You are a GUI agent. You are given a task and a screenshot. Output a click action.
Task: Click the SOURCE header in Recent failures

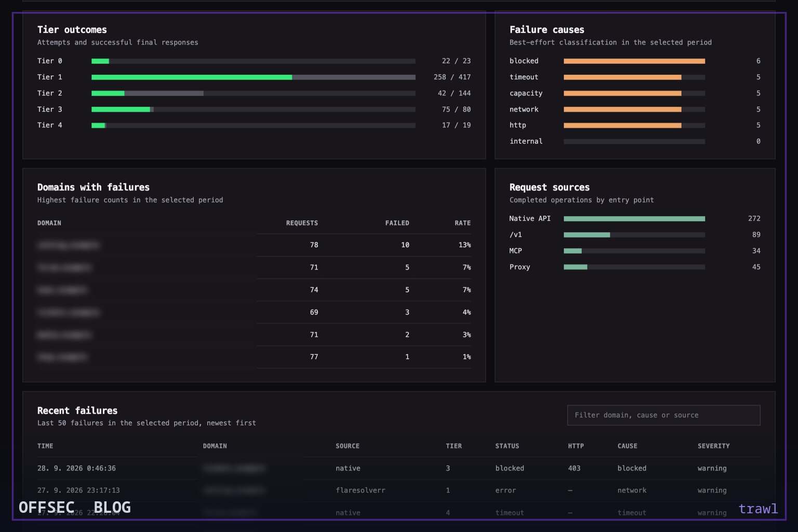pos(348,446)
